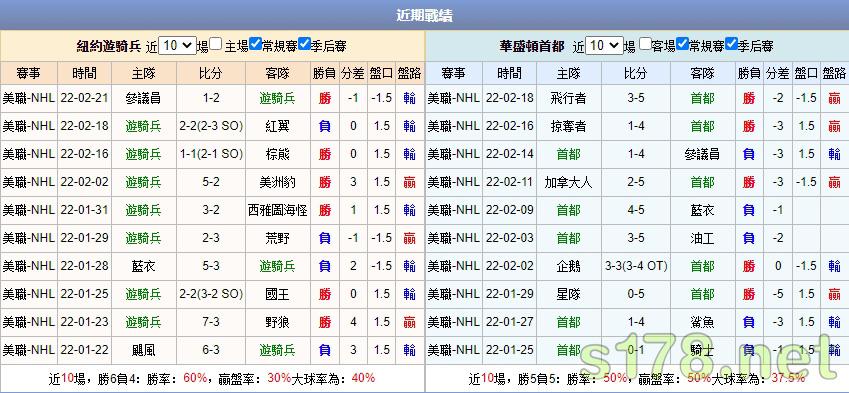
Task: Click 紅翼 away team in Rangers table
Action: (277, 126)
